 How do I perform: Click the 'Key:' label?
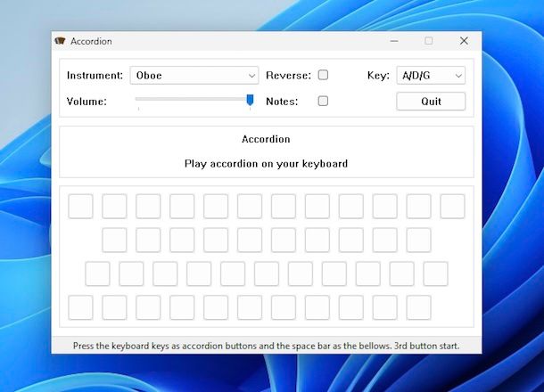point(378,75)
